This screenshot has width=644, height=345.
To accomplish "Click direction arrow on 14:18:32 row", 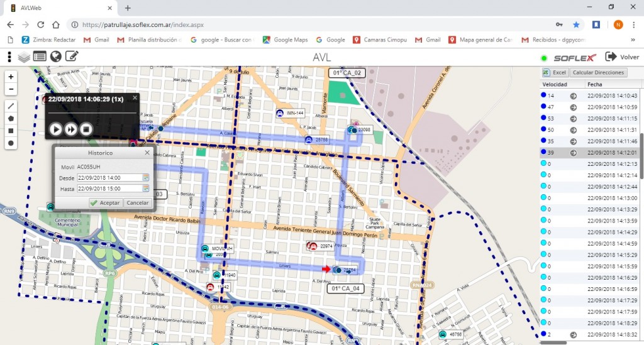I will (574, 335).
